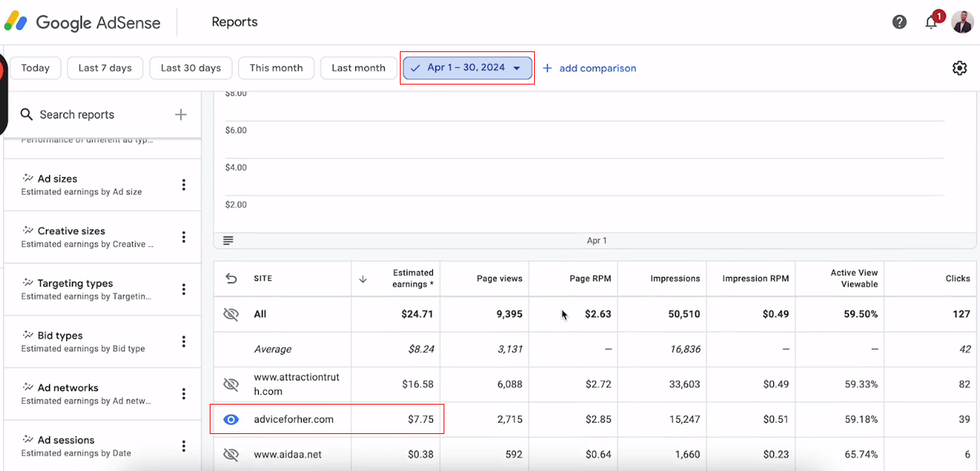Select the This month filter
Viewport: 980px width, 471px height.
click(276, 68)
